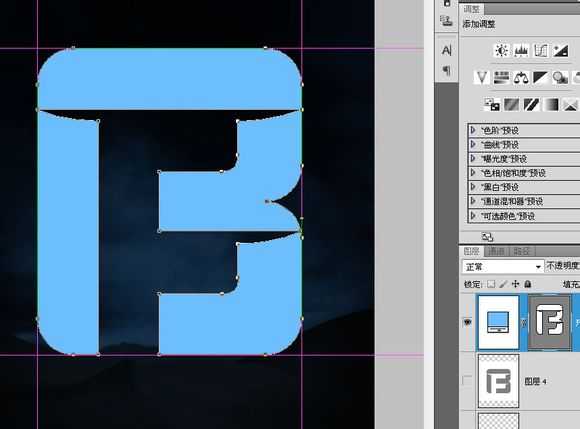Switch to the 路径 tab
The height and width of the screenshot is (429, 580).
522,251
